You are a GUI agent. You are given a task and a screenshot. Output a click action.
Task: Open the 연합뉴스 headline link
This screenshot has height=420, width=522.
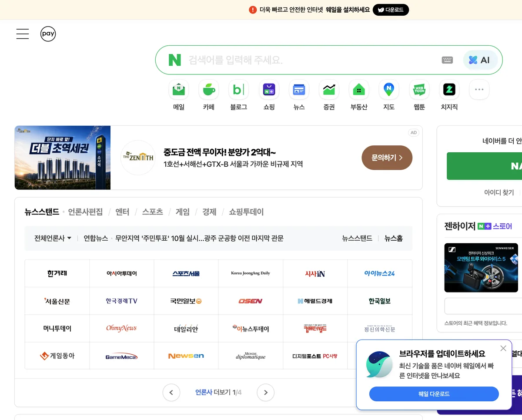[199, 238]
